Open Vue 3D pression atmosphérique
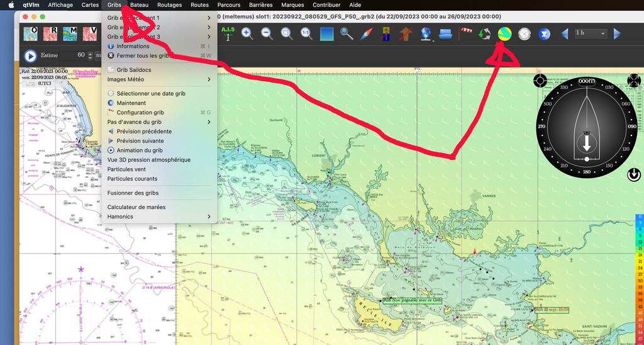The height and width of the screenshot is (345, 644). [x=159, y=159]
